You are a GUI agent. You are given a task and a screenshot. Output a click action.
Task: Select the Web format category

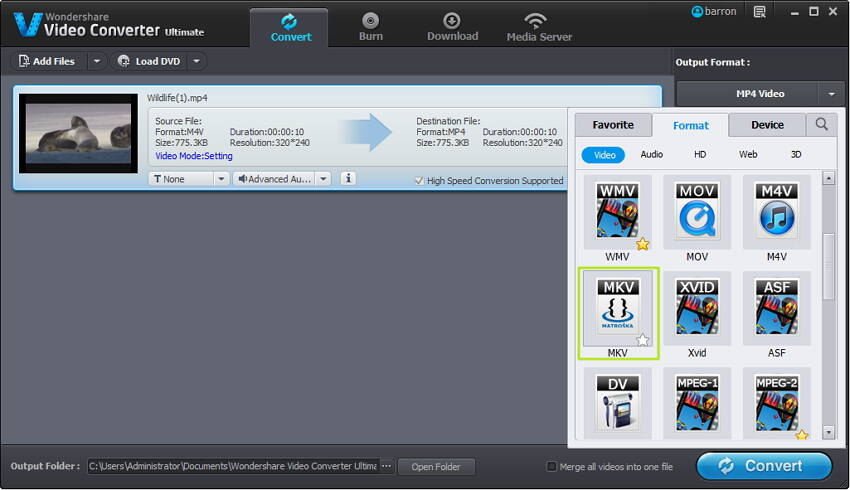[x=748, y=154]
